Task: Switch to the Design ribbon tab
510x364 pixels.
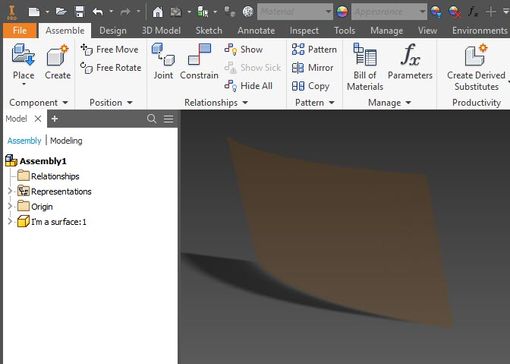Action: [113, 31]
